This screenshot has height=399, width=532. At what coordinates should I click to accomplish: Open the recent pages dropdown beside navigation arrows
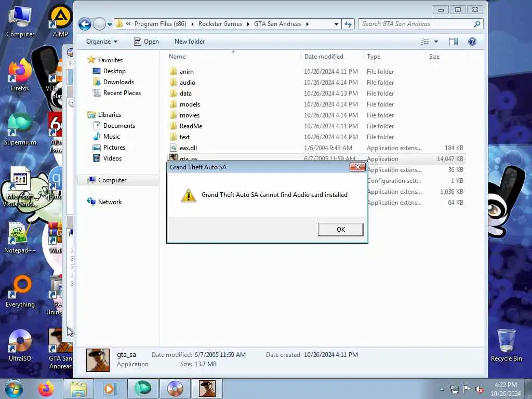[x=110, y=24]
